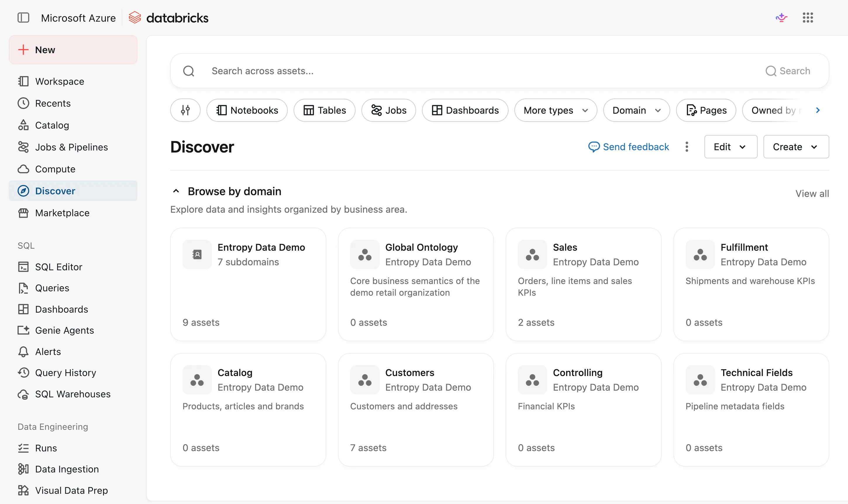The width and height of the screenshot is (848, 504).
Task: Click the Search button at right
Action: 788,71
